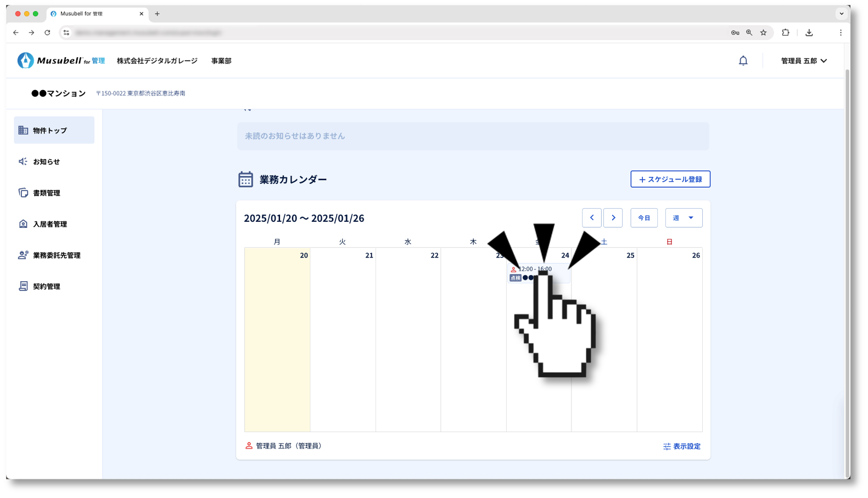Jump to today with 今日 button

643,218
